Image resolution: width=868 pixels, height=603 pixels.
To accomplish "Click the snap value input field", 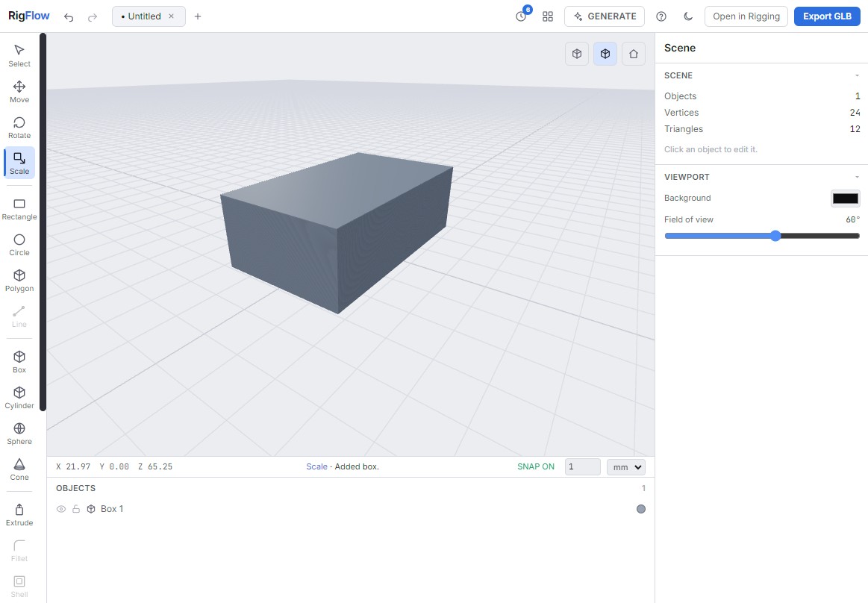I will point(582,466).
